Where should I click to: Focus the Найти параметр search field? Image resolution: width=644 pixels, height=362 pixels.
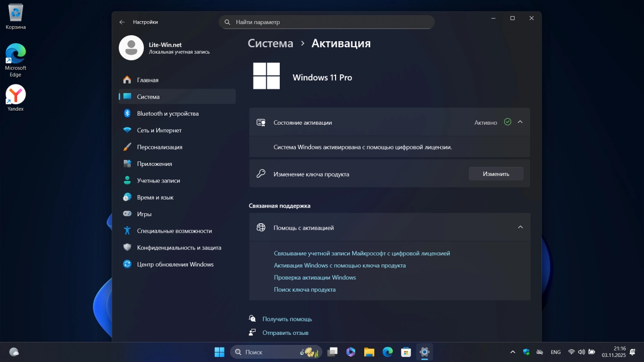point(327,22)
